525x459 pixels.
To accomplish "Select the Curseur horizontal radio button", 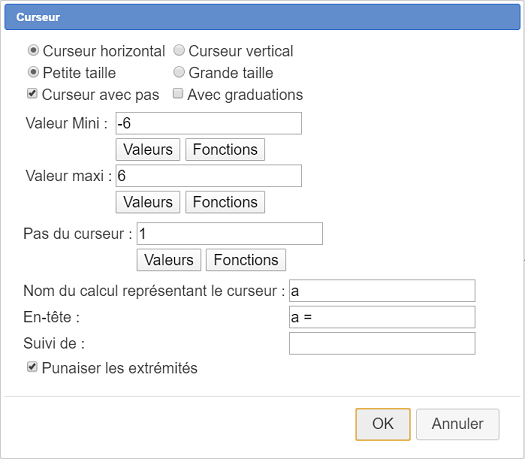I will pos(33,51).
